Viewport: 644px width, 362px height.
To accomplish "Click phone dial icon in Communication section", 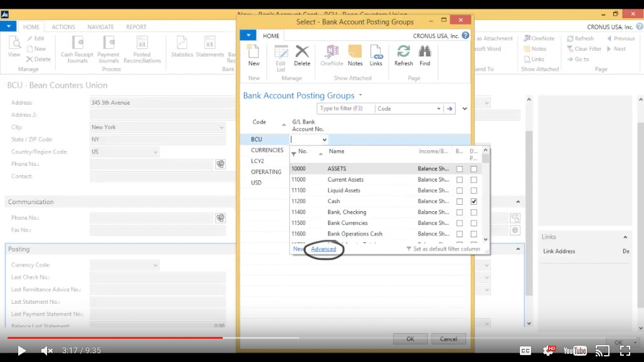I will click(x=221, y=218).
